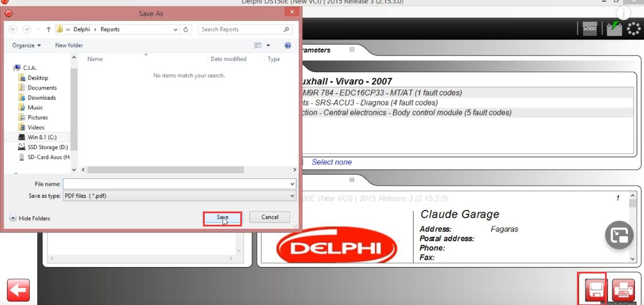Open the view options dropdown arrow

coord(268,45)
